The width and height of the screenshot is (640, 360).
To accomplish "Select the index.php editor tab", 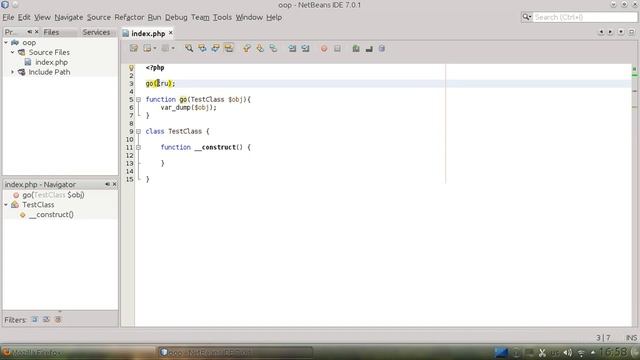I will click(148, 33).
